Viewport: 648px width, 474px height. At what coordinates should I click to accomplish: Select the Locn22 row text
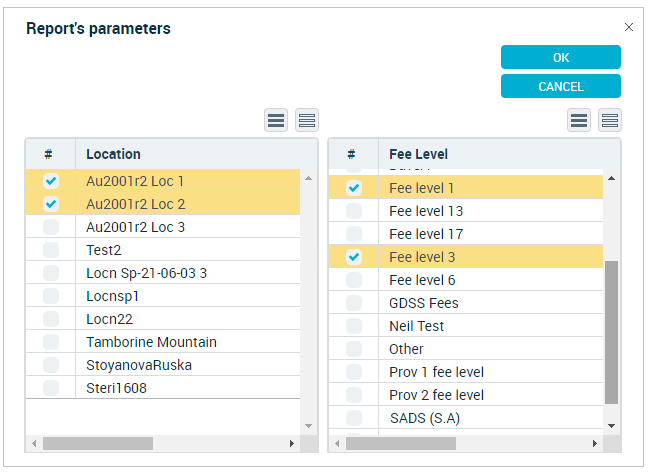pyautogui.click(x=110, y=319)
